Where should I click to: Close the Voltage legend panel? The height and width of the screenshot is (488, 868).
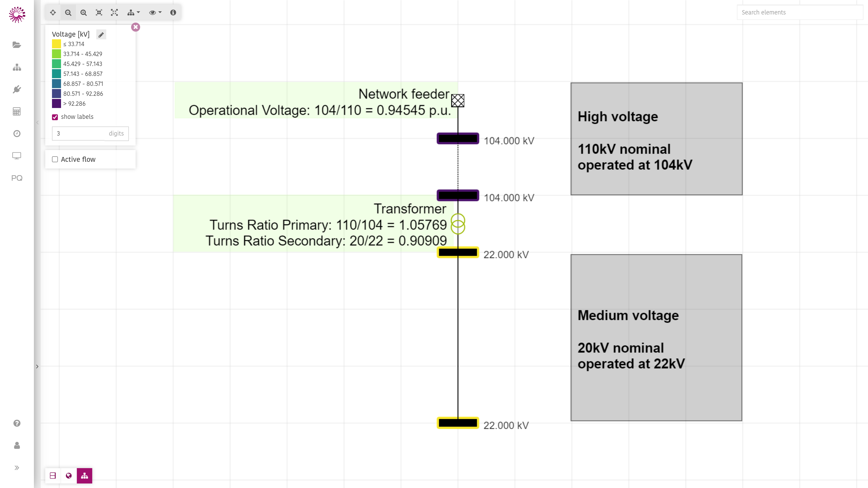click(135, 27)
